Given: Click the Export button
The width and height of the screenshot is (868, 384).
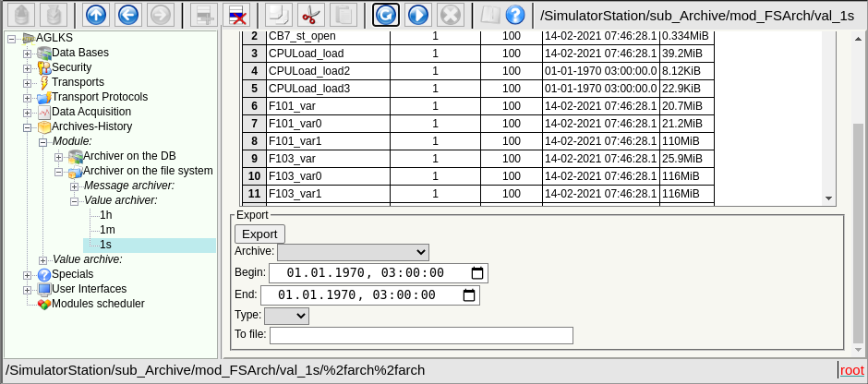Looking at the screenshot, I should click(259, 234).
